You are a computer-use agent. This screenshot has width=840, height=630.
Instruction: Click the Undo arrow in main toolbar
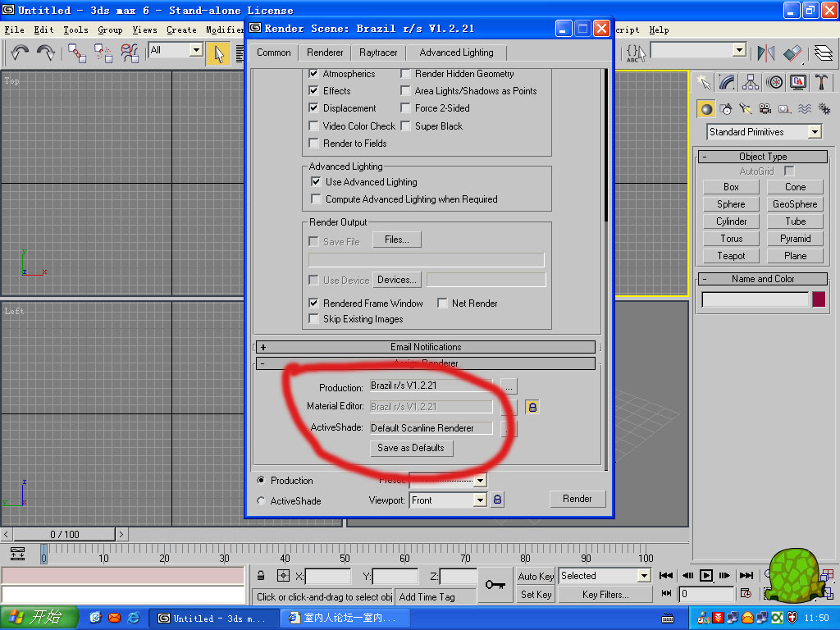20,52
